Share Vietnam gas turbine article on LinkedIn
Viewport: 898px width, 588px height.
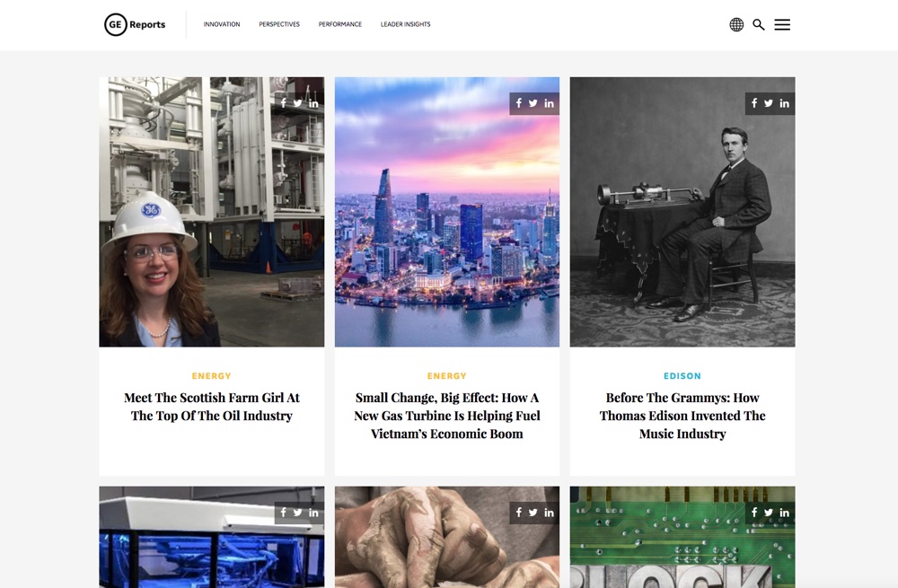[x=550, y=103]
